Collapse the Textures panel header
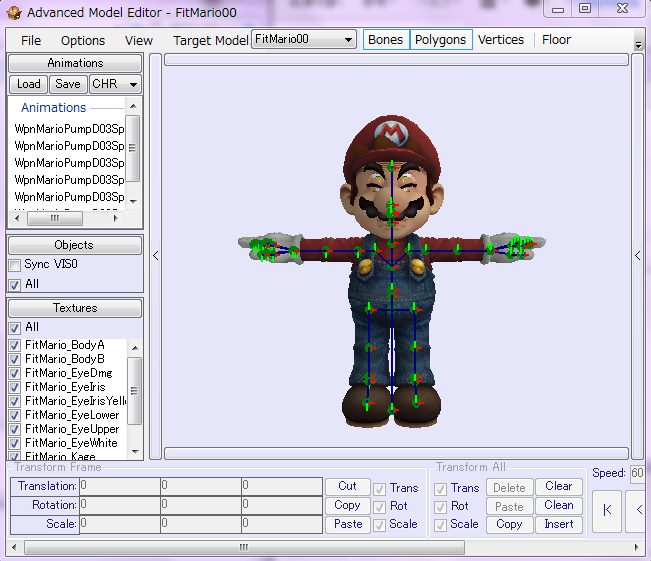Screen dimensions: 651x561 coord(75,308)
